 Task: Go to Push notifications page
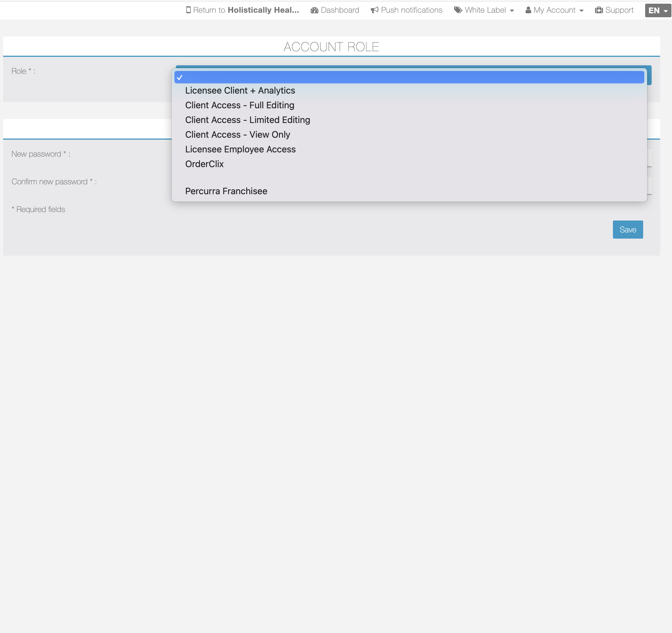[x=411, y=10]
